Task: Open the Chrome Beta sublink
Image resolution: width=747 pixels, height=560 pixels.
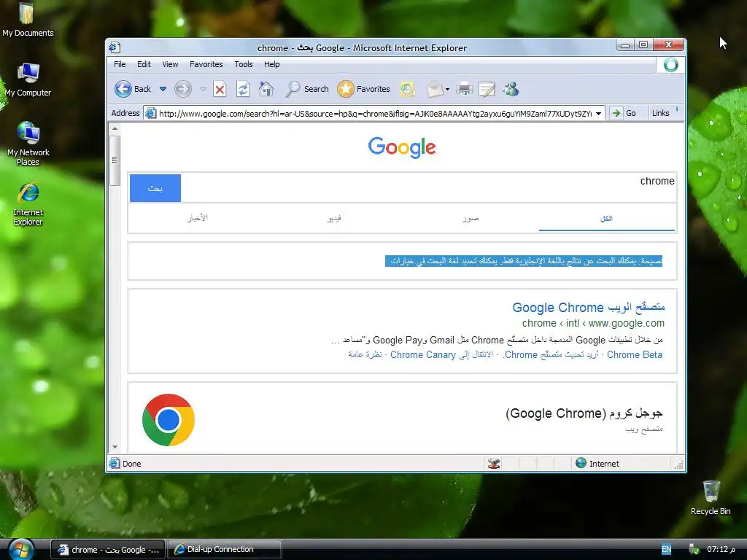Action: click(x=635, y=355)
